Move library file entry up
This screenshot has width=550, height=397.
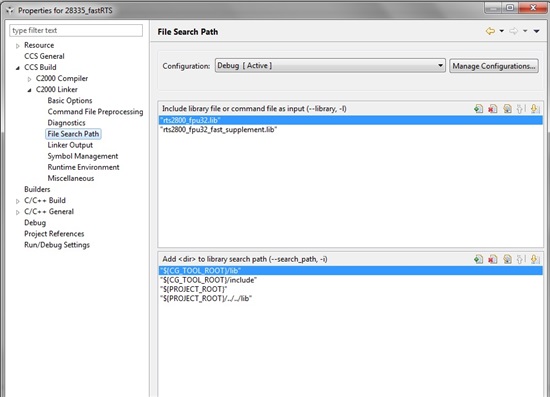521,109
